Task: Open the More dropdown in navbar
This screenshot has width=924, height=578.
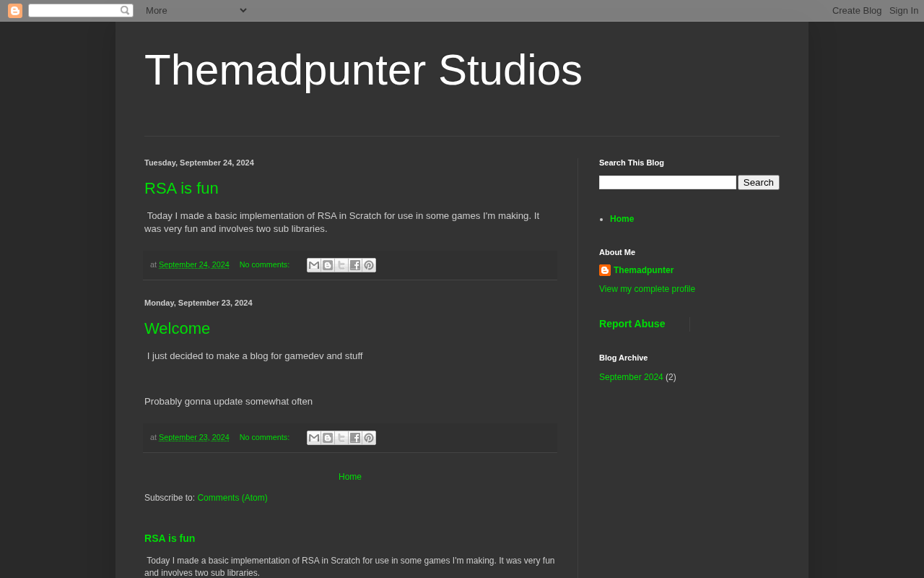Action: [196, 10]
